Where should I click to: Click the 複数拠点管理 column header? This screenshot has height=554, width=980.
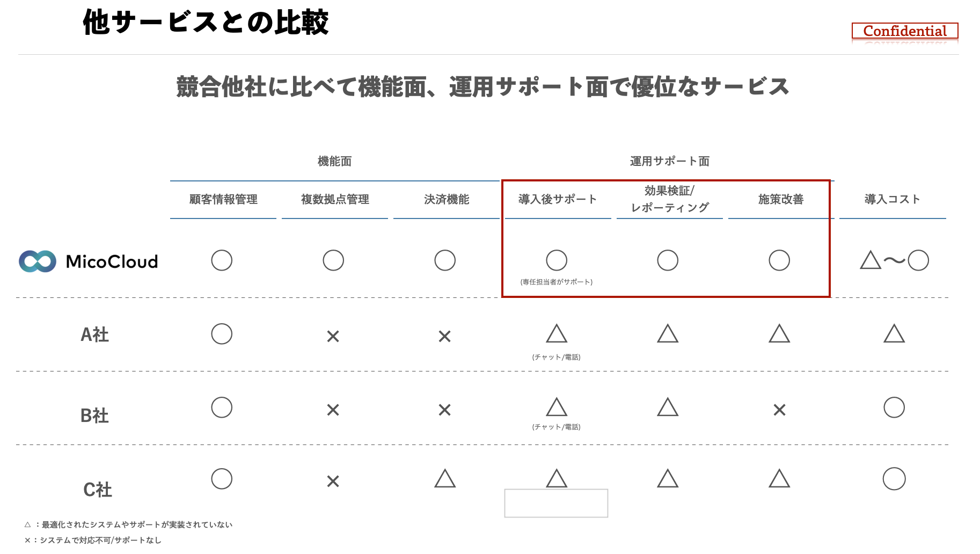pyautogui.click(x=335, y=199)
